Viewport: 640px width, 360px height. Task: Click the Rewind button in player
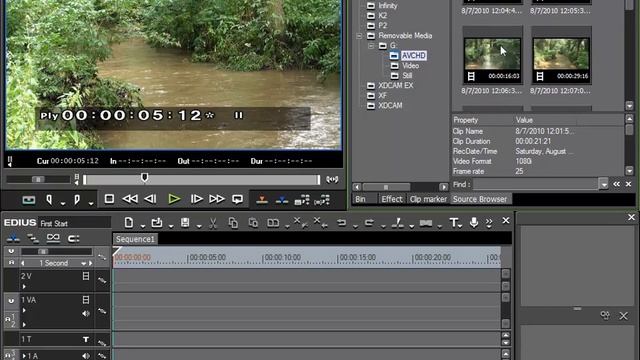[x=130, y=199]
